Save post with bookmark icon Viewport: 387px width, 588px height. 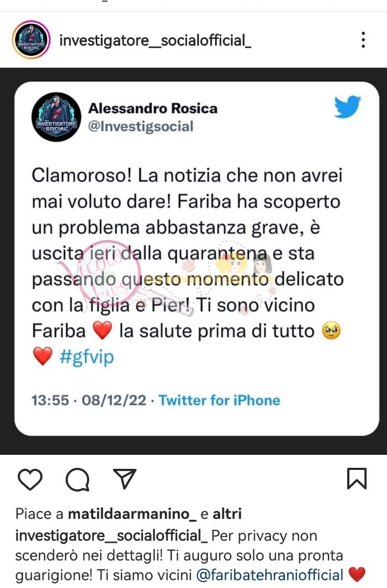tap(356, 479)
